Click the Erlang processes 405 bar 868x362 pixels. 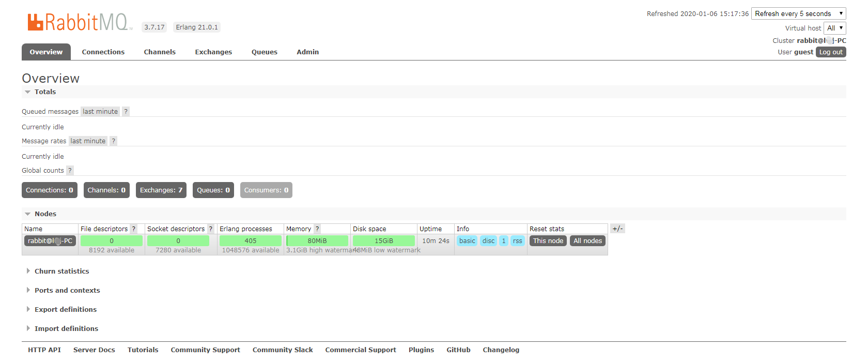[251, 240]
